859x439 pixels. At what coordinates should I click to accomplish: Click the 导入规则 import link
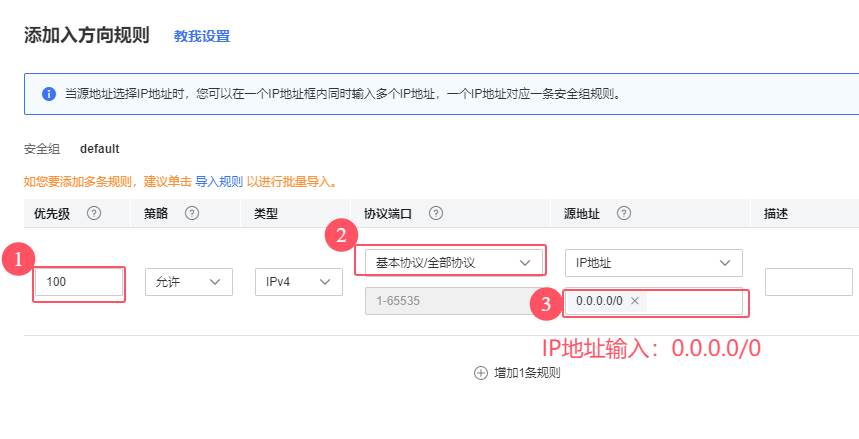tap(218, 182)
